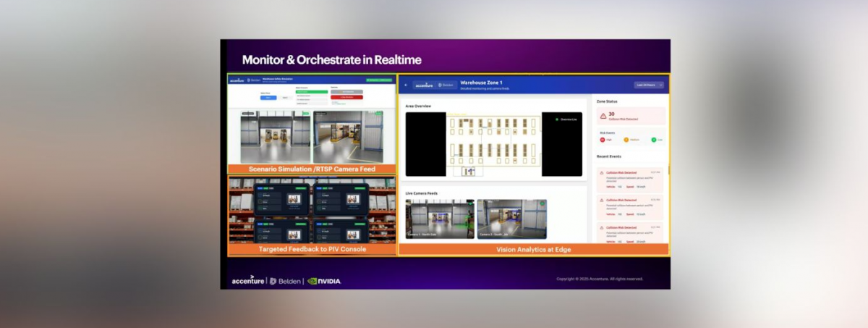Click the collision risk warning triangle in Zone Status
The width and height of the screenshot is (868, 328).
point(603,116)
